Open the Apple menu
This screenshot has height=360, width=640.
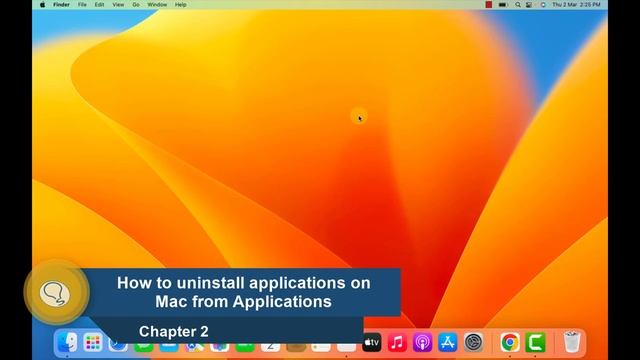(42, 5)
